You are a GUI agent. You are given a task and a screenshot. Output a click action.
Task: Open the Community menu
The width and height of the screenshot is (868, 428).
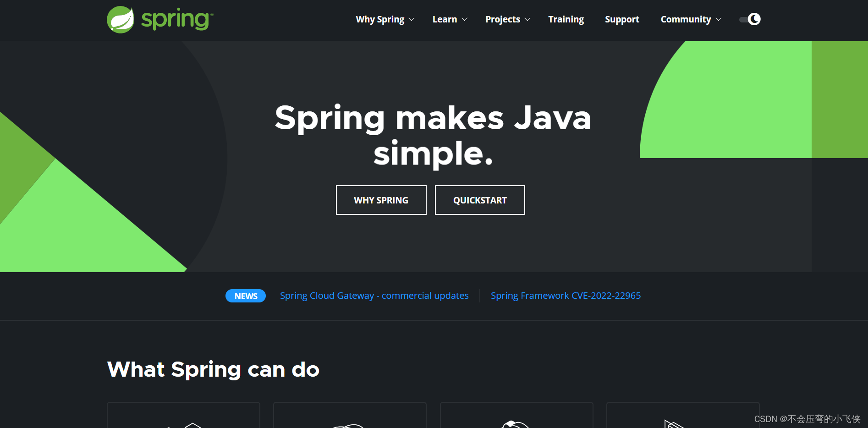pyautogui.click(x=686, y=19)
